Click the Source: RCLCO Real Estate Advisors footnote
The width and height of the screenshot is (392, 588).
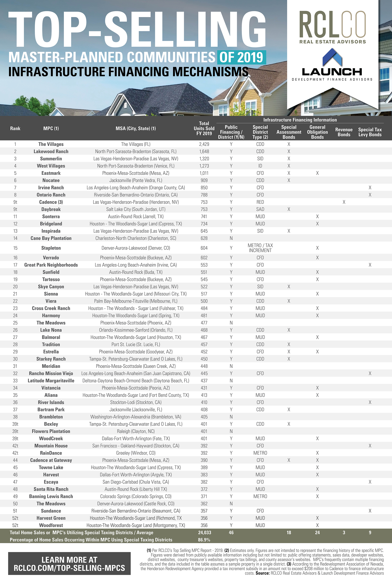click(319, 573)
